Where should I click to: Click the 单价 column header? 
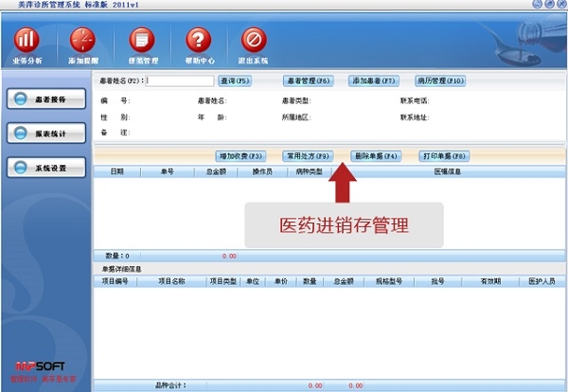[281, 281]
